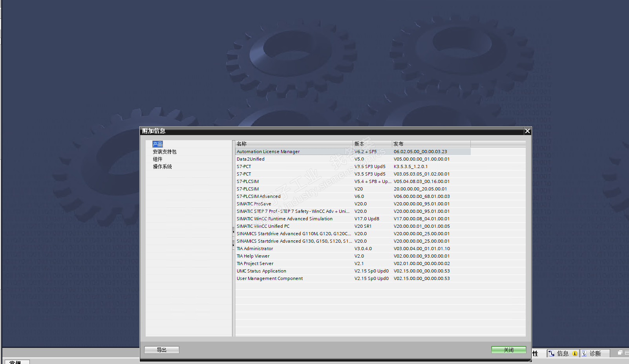Click the TIA Help Viewer version V2.0
Screen dimensions: 629x364
[x=359, y=256]
